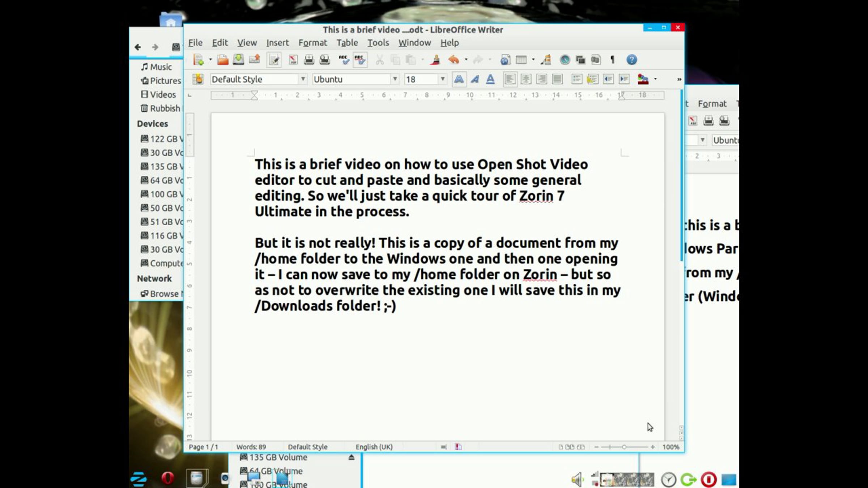Insert a Hyperlink
The image size is (868, 488).
point(505,60)
